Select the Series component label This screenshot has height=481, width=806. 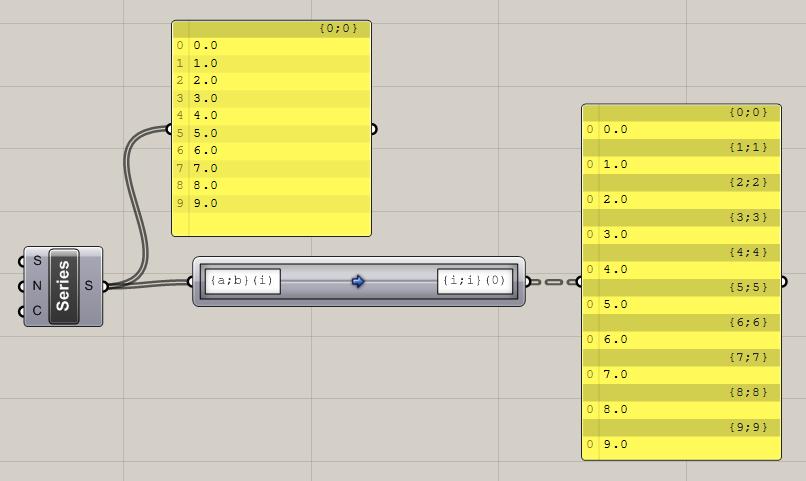(x=64, y=286)
